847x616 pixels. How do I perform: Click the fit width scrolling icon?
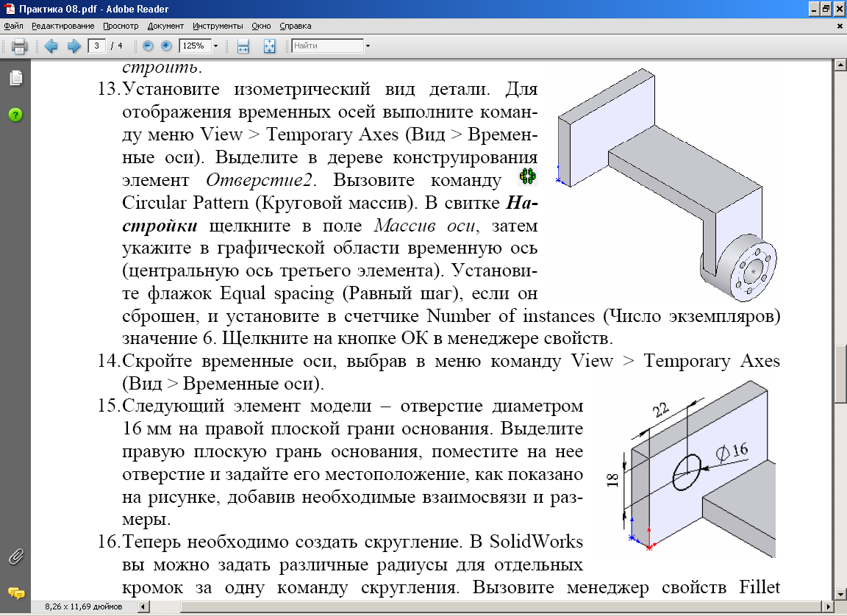[x=243, y=46]
